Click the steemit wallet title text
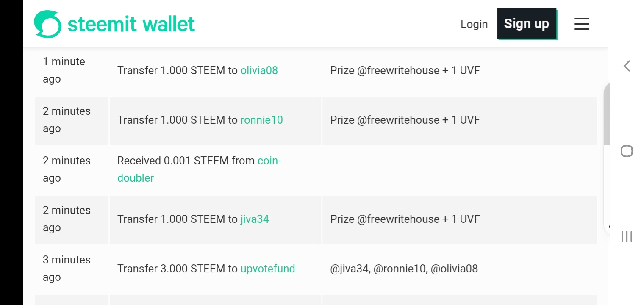The width and height of the screenshot is (644, 305). click(x=131, y=24)
